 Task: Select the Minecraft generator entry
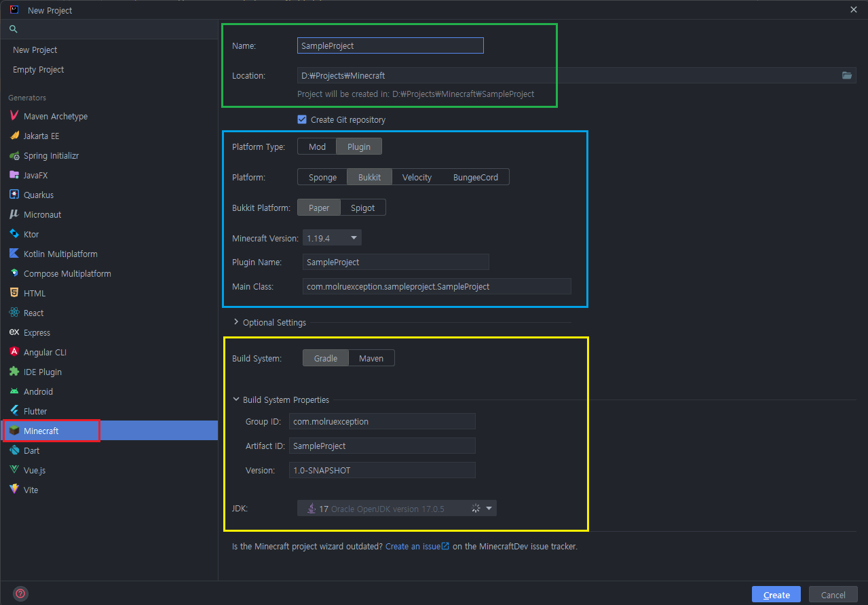pos(109,431)
